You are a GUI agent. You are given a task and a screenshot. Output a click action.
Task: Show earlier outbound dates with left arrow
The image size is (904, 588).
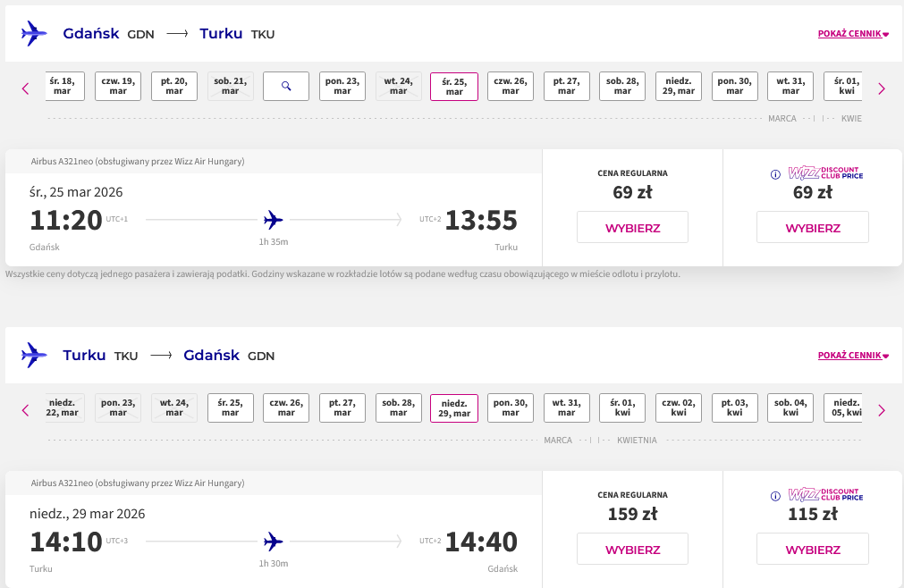pyautogui.click(x=25, y=88)
